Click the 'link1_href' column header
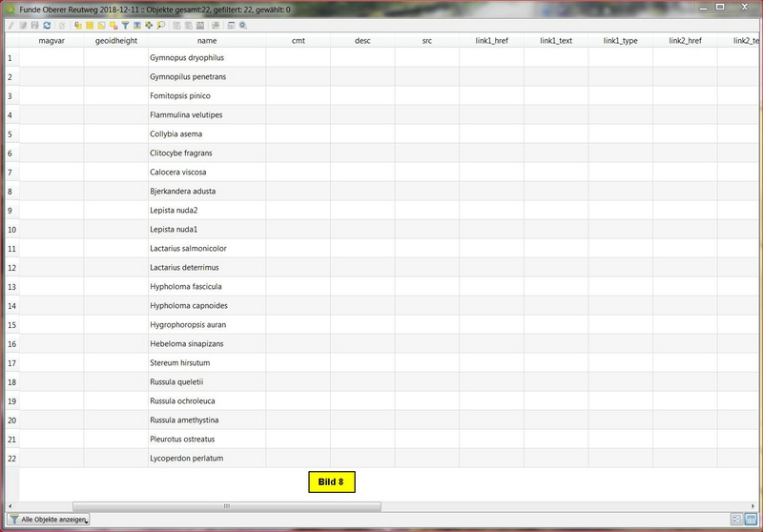The width and height of the screenshot is (763, 532). coord(491,42)
